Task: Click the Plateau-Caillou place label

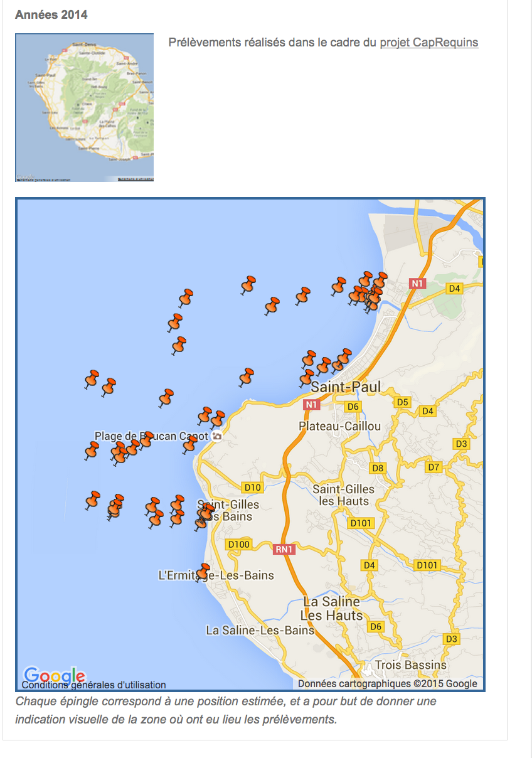Action: click(339, 426)
